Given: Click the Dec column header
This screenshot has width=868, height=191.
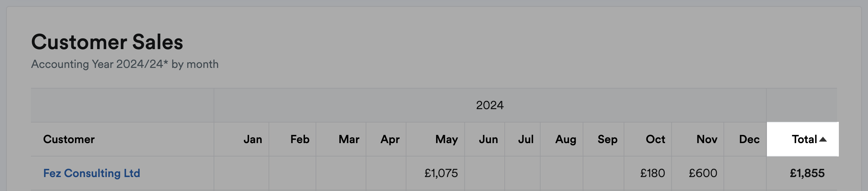Looking at the screenshot, I should pos(749,139).
